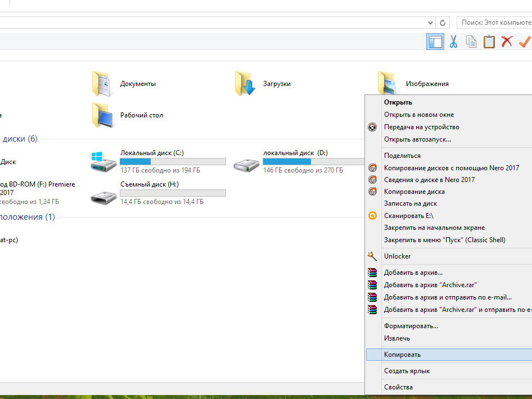Choose Закрепить в меню "Пуск" (Classic Shell)

point(449,239)
